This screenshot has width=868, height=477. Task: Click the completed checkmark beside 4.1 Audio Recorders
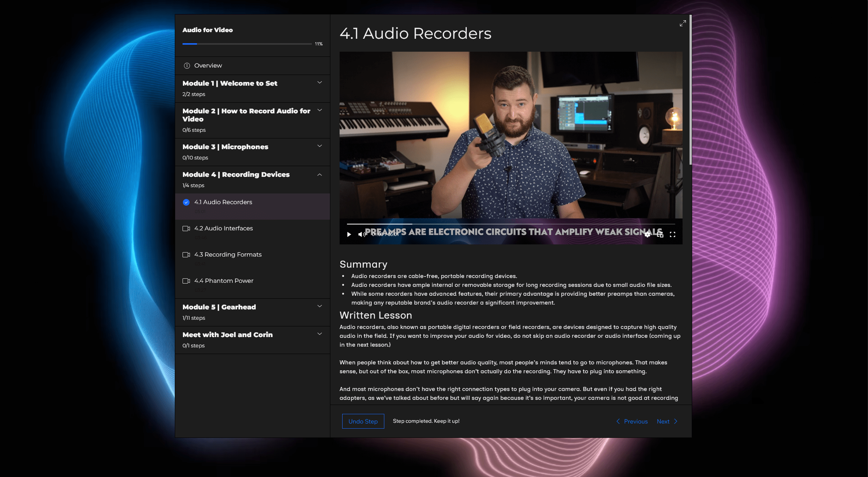coord(186,202)
